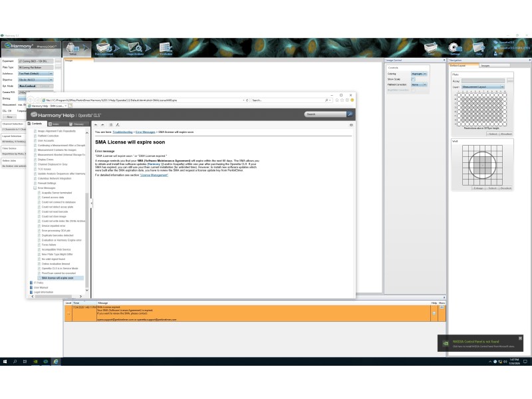
Task: Refresh the help page in browser
Action: pyautogui.click(x=247, y=100)
